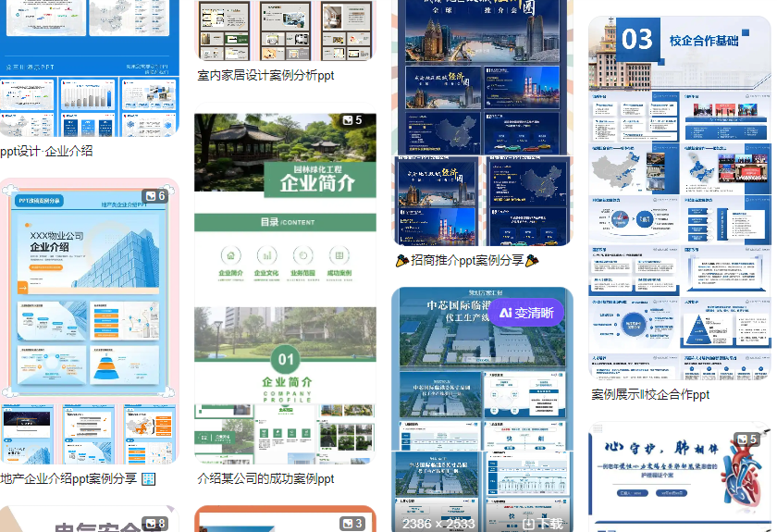Click the AI 变清晰 enhance button

526,313
